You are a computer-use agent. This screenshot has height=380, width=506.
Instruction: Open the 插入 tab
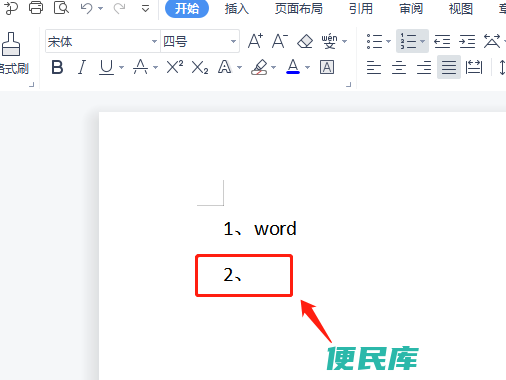(x=237, y=9)
